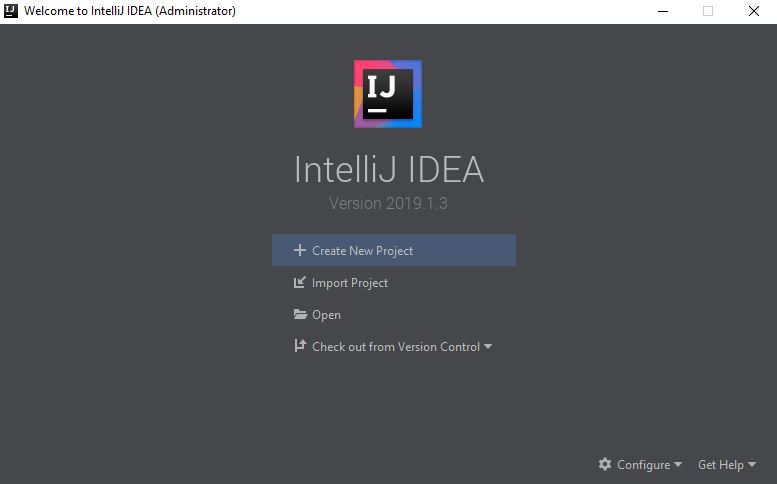
Task: Close the IntelliJ IDEA welcome window
Action: point(754,11)
